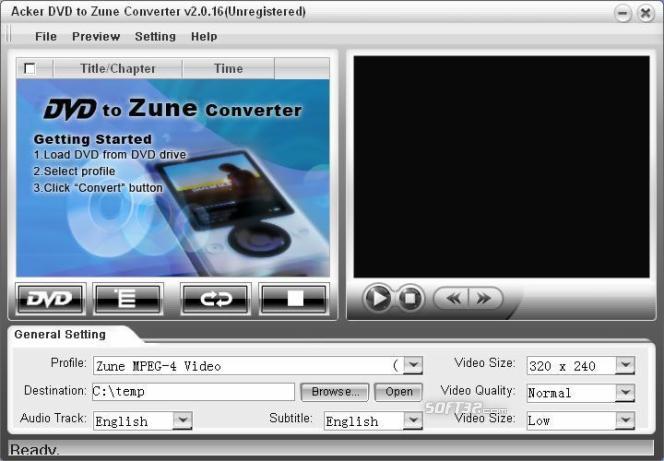Open the Setting menu
This screenshot has width=664, height=461.
(x=155, y=36)
